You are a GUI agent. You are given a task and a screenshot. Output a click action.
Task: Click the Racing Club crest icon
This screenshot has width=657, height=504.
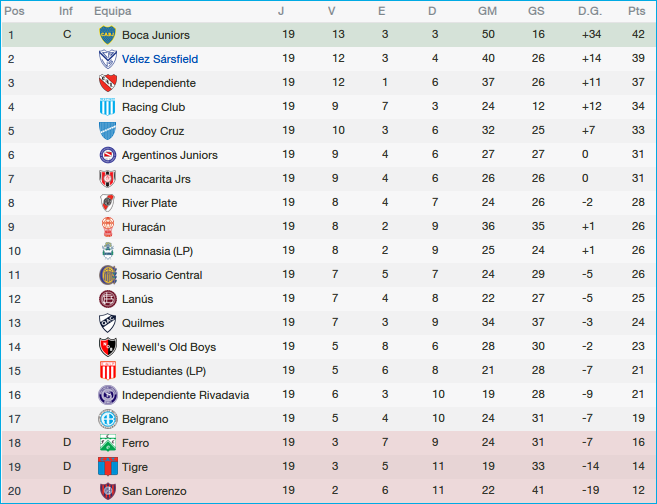click(x=107, y=107)
